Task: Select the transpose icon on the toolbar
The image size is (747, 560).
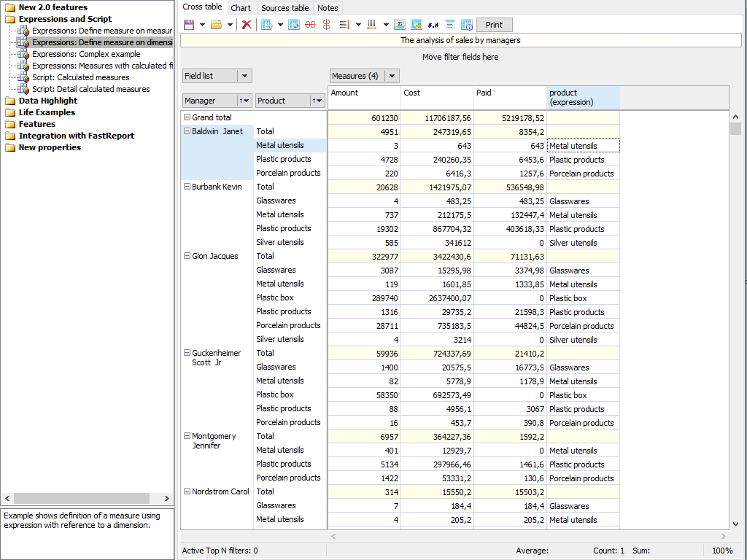Action: click(x=295, y=24)
